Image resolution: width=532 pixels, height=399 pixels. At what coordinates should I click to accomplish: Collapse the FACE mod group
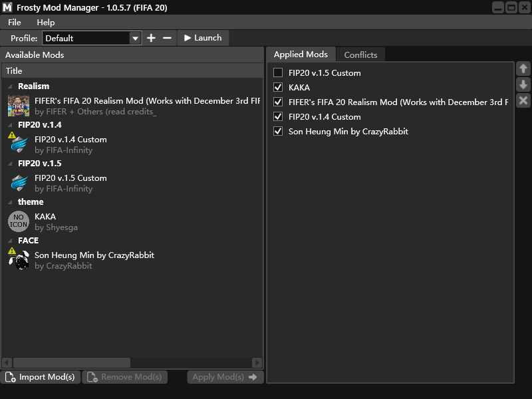pyautogui.click(x=11, y=241)
